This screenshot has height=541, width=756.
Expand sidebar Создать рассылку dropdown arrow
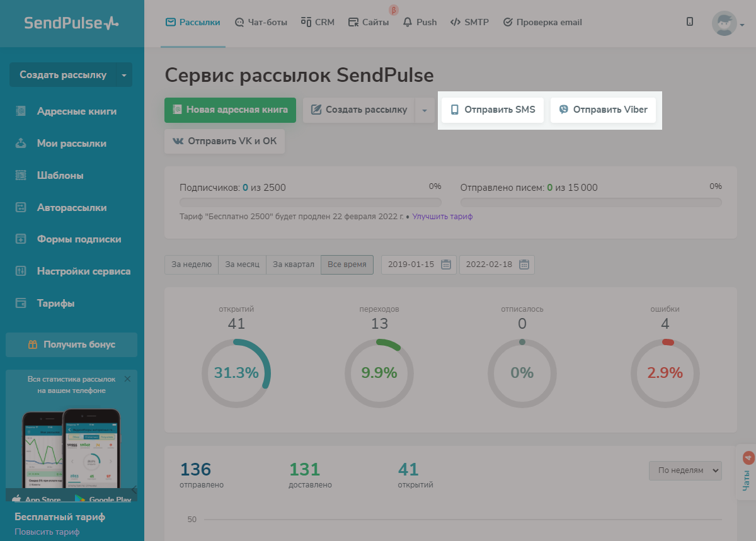[x=124, y=75]
